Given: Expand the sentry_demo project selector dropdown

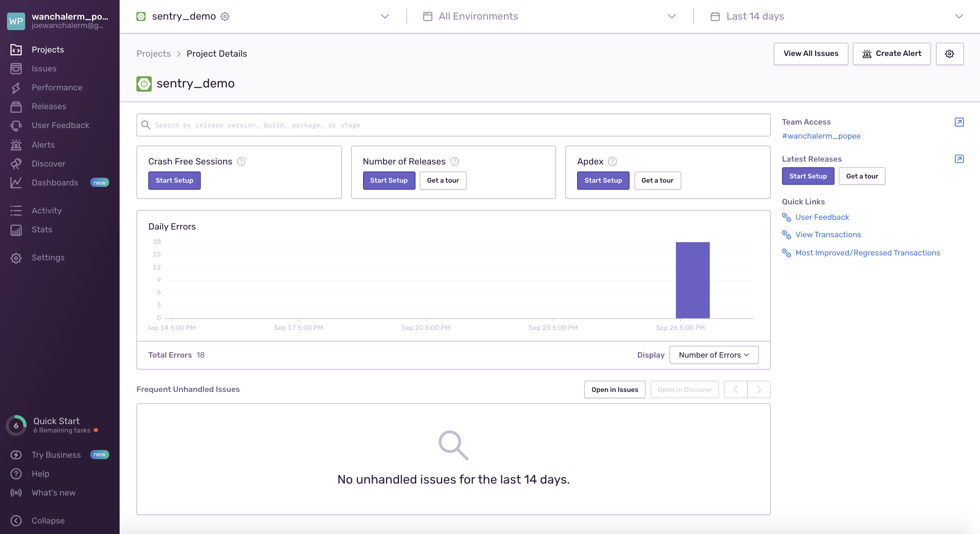Looking at the screenshot, I should pos(385,16).
